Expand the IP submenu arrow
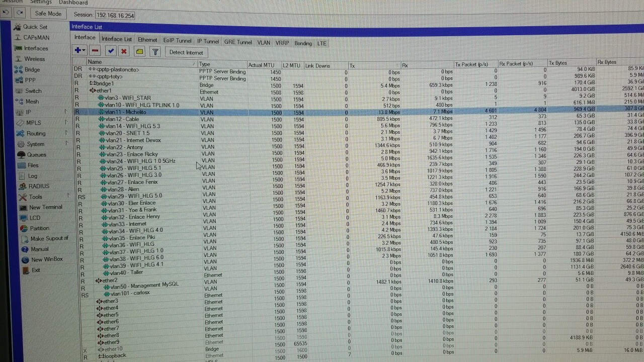This screenshot has height=362, width=644. 66,112
